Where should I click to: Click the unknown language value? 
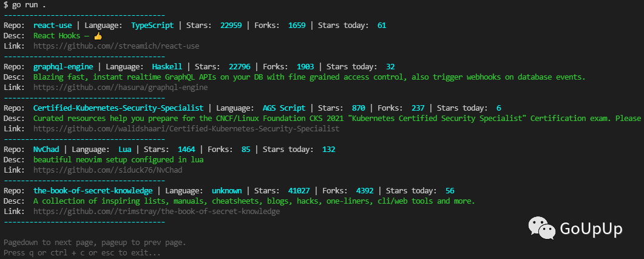tap(227, 191)
